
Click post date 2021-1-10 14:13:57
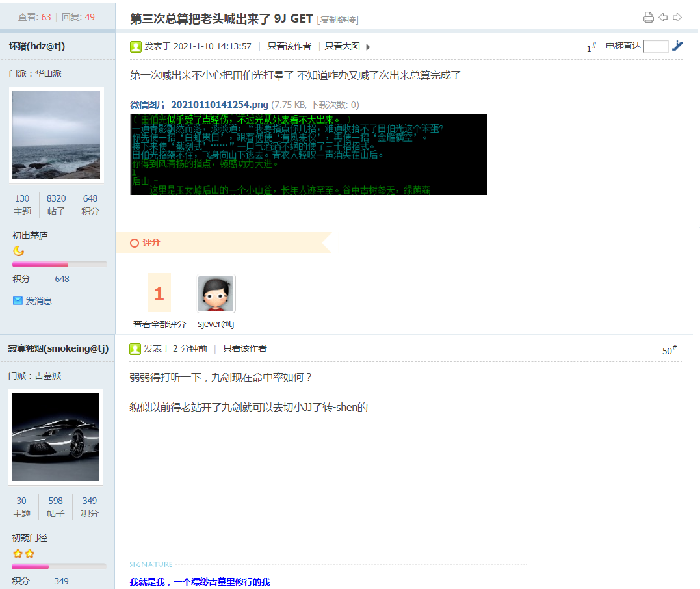[x=212, y=46]
